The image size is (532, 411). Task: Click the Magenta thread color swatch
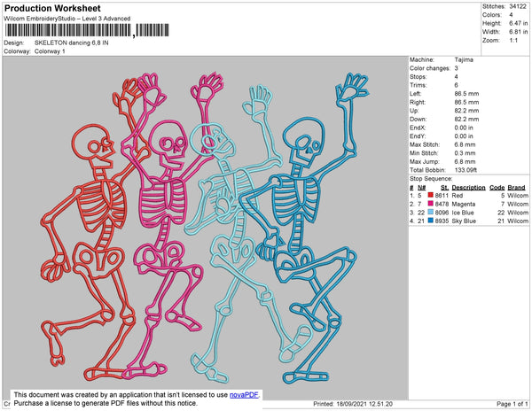pyautogui.click(x=431, y=204)
